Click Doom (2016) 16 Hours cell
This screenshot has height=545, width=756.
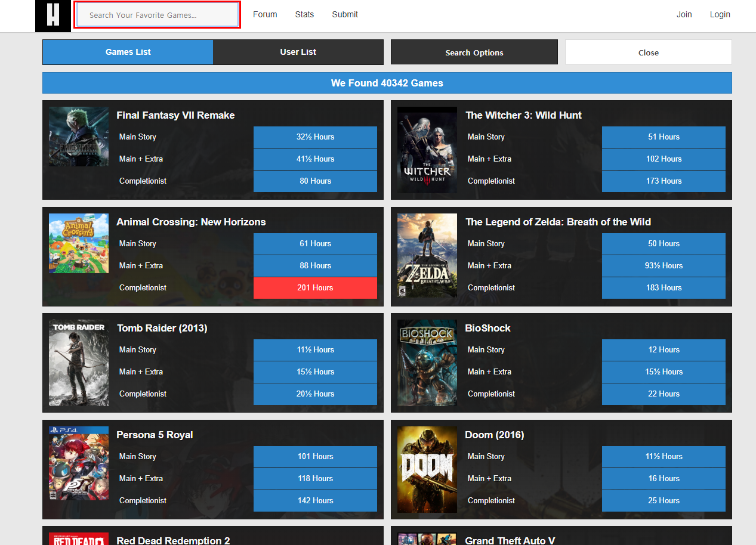(x=664, y=479)
